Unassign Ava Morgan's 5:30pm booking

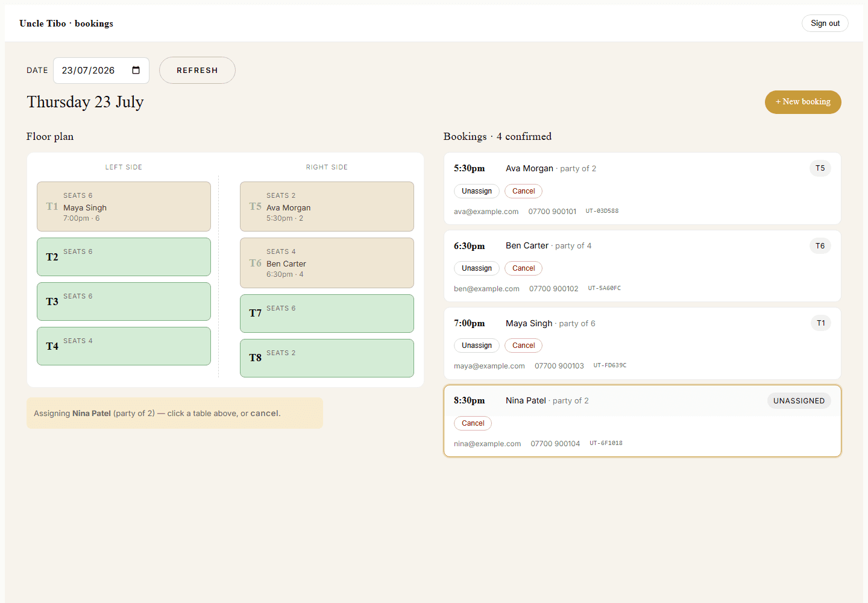(x=477, y=191)
